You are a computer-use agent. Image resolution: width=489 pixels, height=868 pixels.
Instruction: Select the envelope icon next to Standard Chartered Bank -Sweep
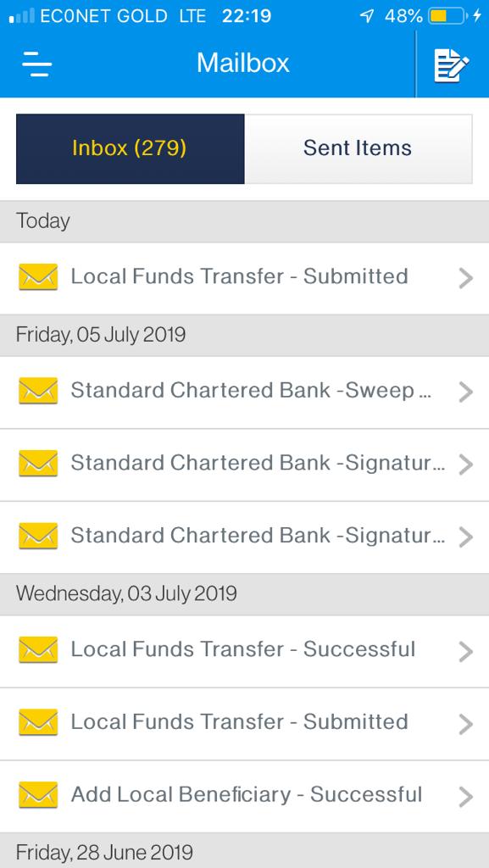pos(37,391)
